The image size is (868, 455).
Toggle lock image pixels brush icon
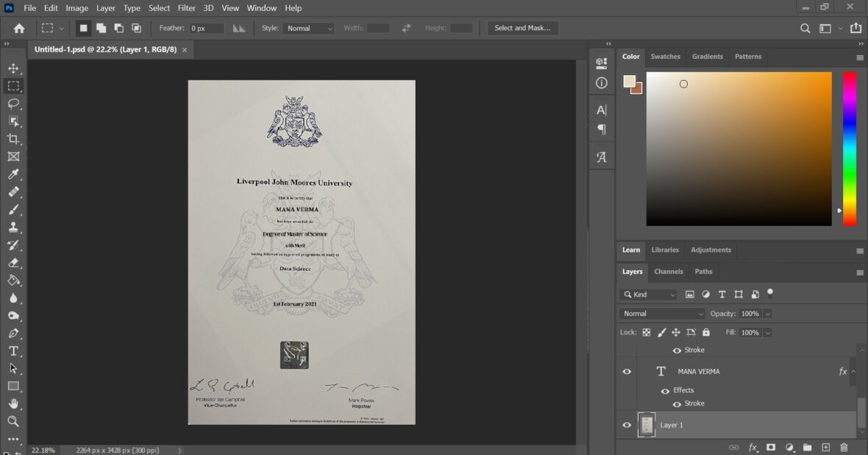661,333
